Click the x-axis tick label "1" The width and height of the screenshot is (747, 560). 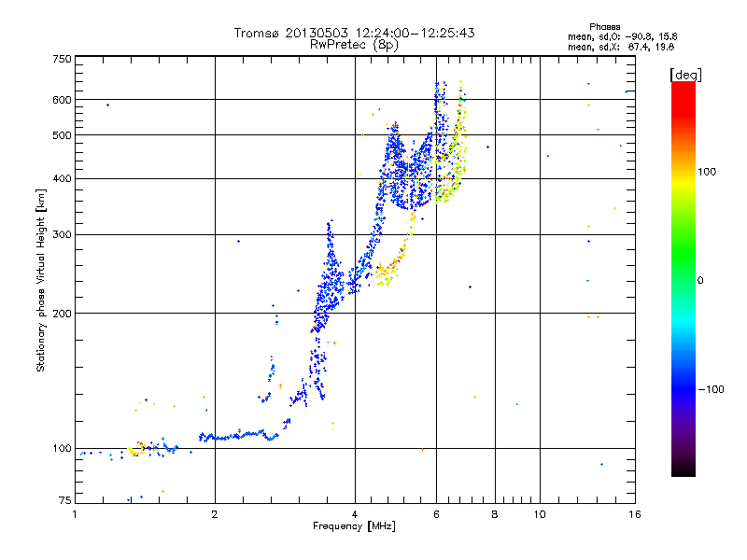pos(76,514)
